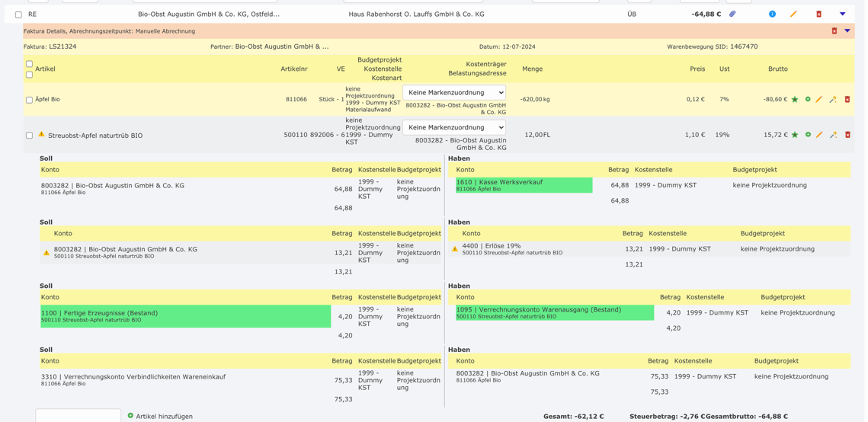
Task: Click the green star icon for Äpfel Bio
Action: [x=795, y=100]
